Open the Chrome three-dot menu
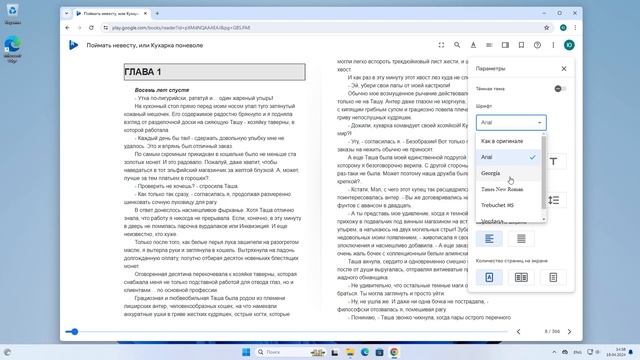 click(575, 28)
